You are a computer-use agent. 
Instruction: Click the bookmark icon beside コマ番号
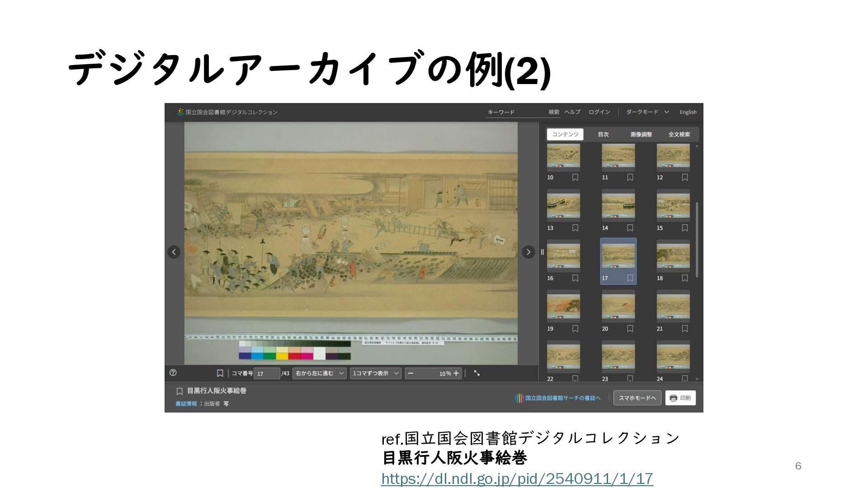coord(220,373)
